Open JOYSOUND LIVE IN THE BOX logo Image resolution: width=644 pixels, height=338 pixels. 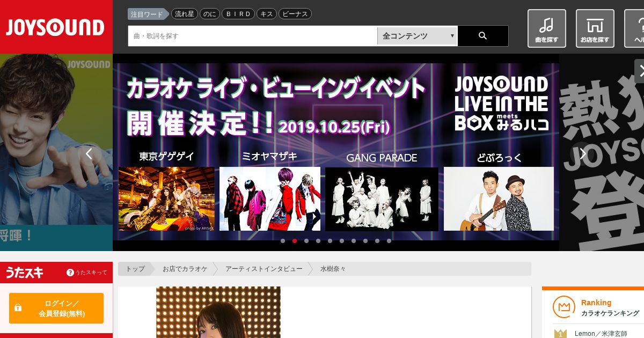pos(502,104)
